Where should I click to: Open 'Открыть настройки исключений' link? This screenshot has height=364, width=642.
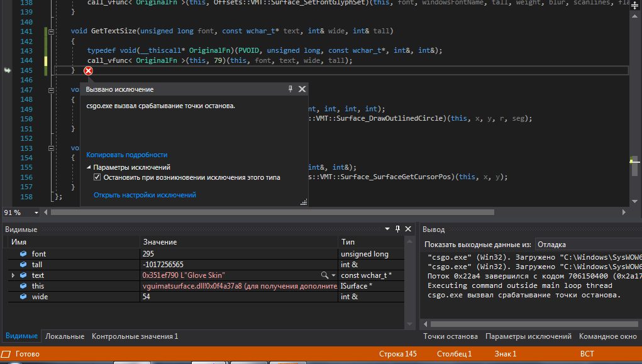coord(145,195)
